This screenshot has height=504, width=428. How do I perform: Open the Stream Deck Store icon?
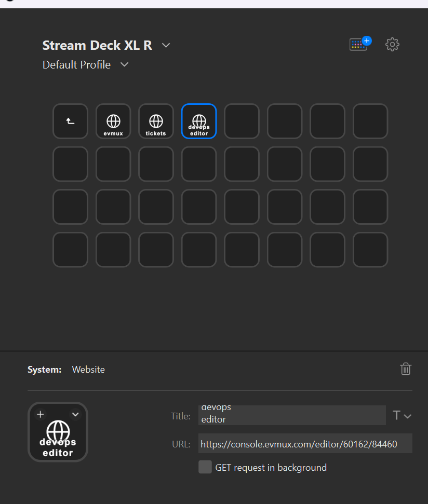coord(360,44)
